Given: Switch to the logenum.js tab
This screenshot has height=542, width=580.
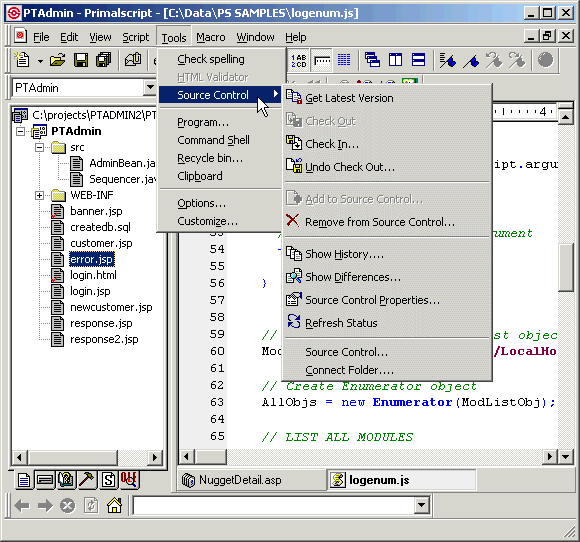Looking at the screenshot, I should (402, 480).
